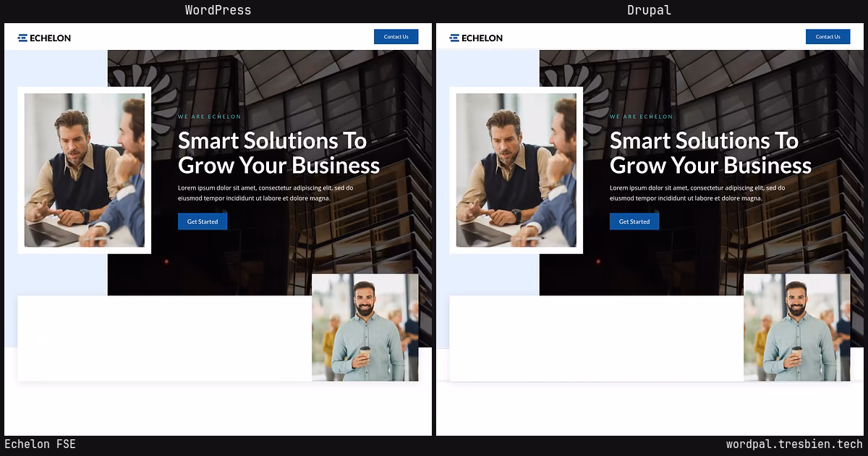Viewport: 868px width, 456px height.
Task: Click the Echelon logo in the WordPress panel
Action: [x=44, y=38]
